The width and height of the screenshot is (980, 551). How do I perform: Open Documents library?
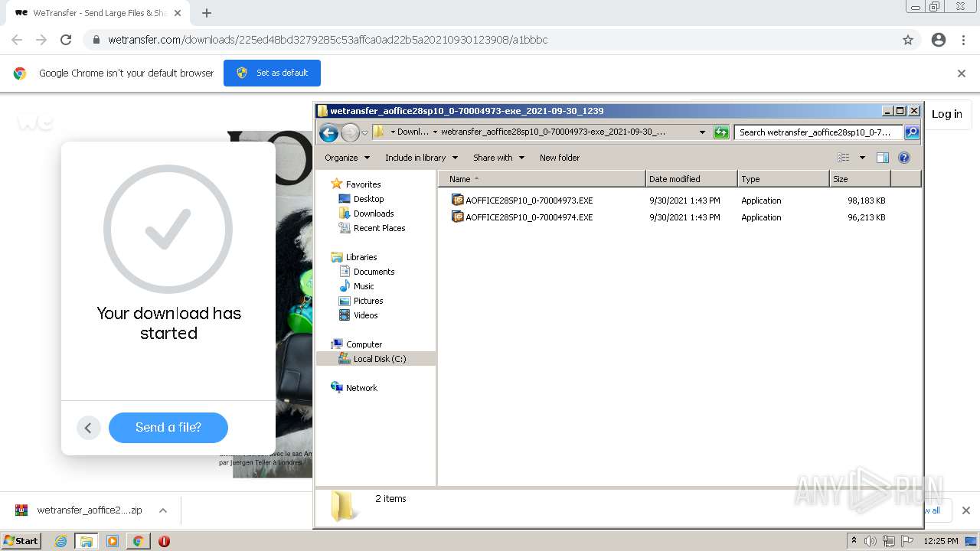tap(374, 272)
